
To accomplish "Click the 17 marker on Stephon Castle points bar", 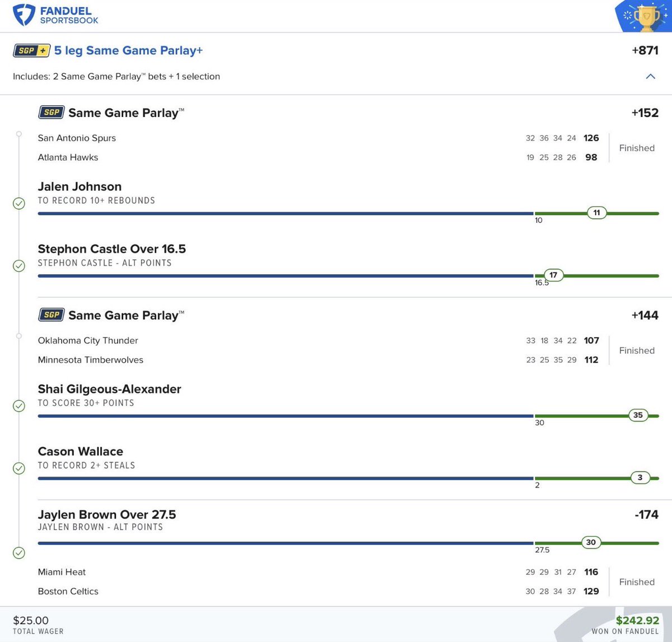I will [x=553, y=275].
